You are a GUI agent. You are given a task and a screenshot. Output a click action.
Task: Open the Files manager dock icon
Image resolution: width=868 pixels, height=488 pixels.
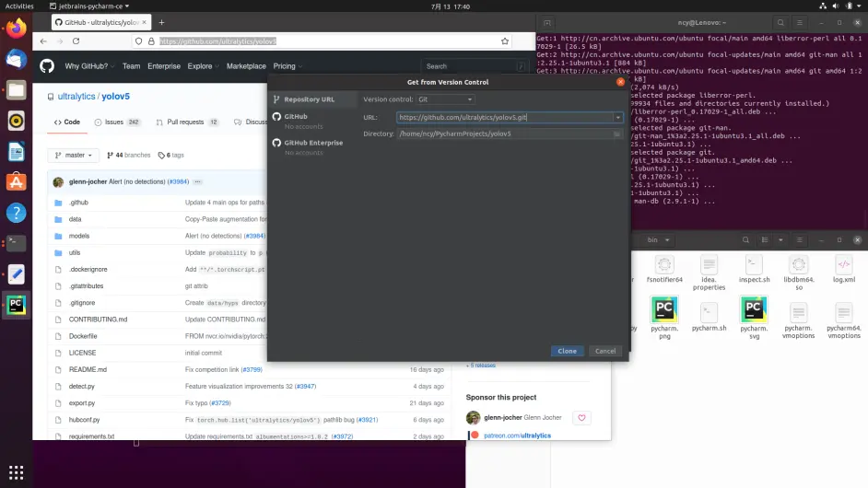(16, 89)
